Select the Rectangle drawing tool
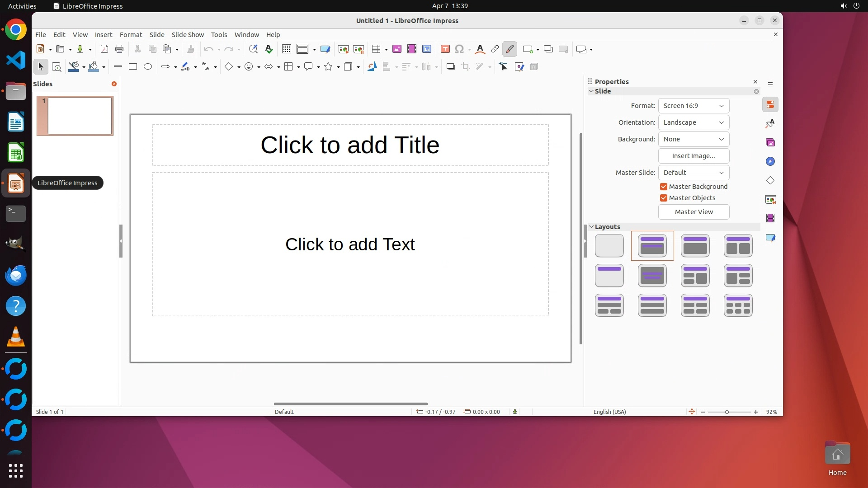868x488 pixels. [x=133, y=67]
